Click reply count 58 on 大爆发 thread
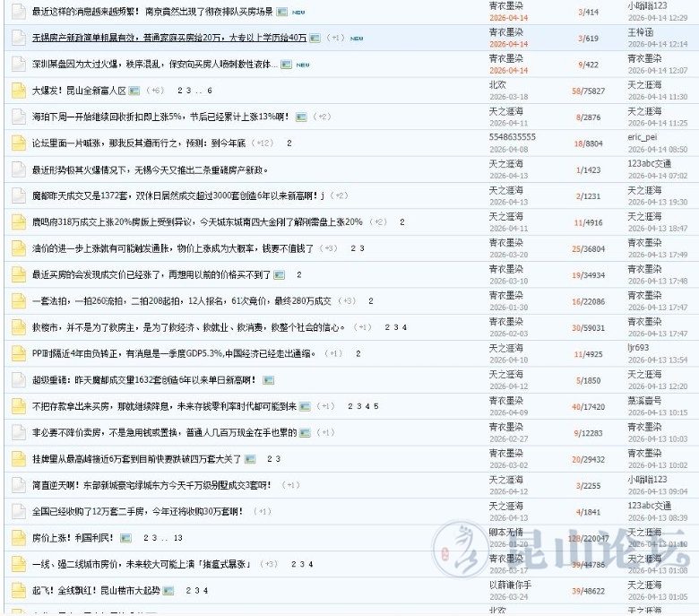The height and width of the screenshot is (616, 699). [x=575, y=91]
